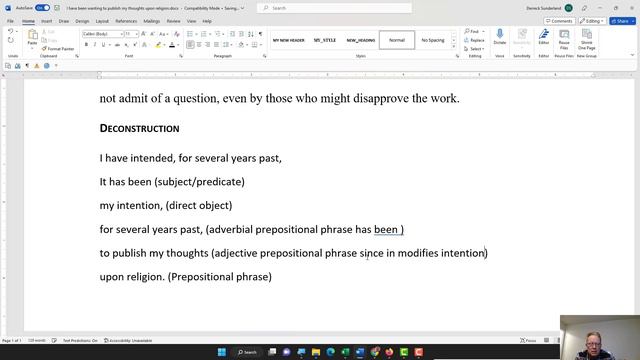Image resolution: width=640 pixels, height=360 pixels.
Task: Click the Decrease Indent icon
Action: tap(232, 34)
